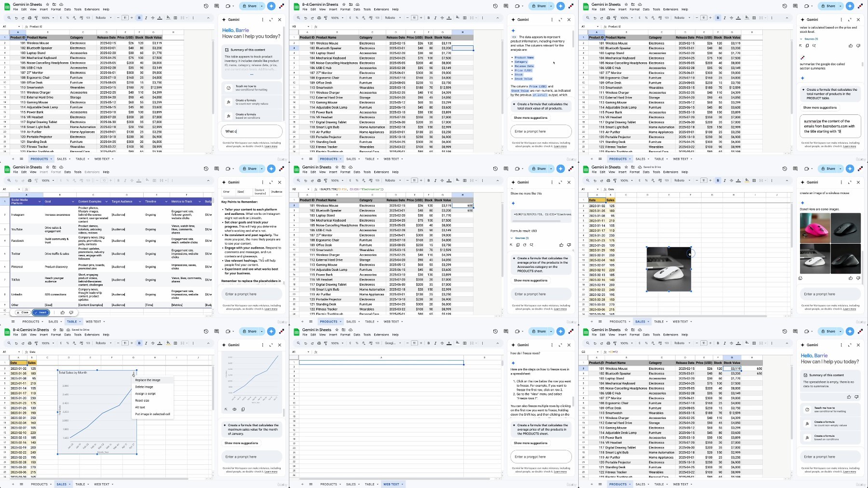
Task: Open filter dropdown on Goal column header
Action: point(73,201)
